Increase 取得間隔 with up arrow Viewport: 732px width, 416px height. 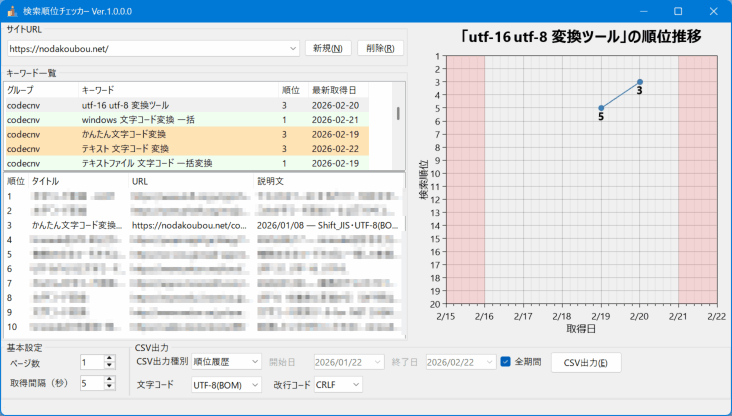(x=109, y=380)
